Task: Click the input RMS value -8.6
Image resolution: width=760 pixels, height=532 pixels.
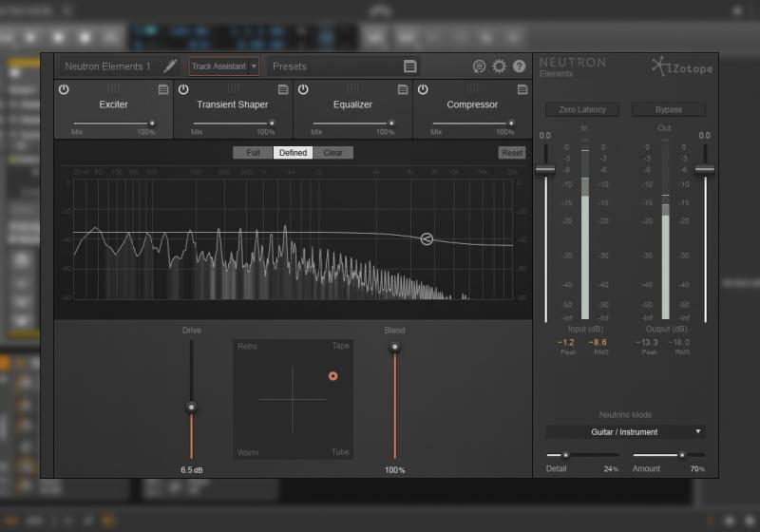Action: coord(598,342)
